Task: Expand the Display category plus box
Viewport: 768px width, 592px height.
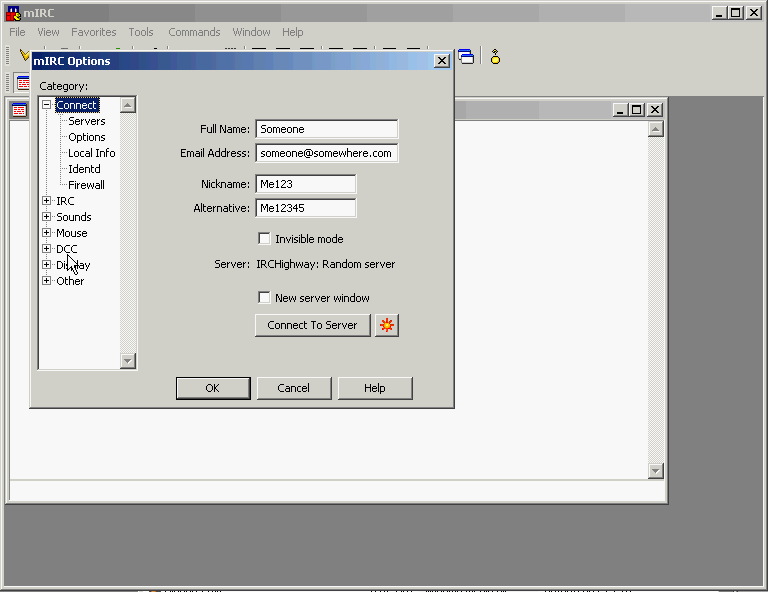Action: pyautogui.click(x=47, y=264)
